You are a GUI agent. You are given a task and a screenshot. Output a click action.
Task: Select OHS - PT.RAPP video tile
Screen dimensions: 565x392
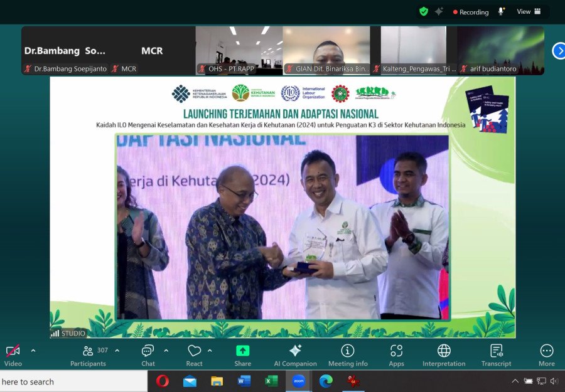pos(239,51)
